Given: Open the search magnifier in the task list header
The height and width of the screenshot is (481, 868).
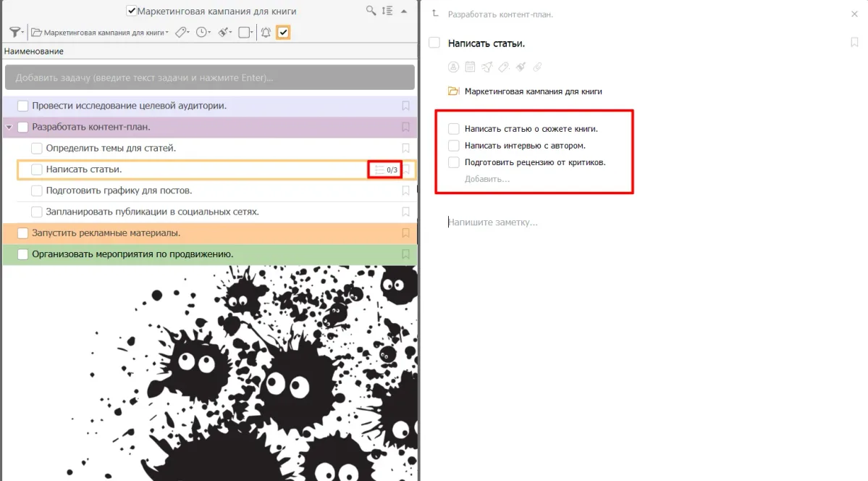Looking at the screenshot, I should click(371, 11).
